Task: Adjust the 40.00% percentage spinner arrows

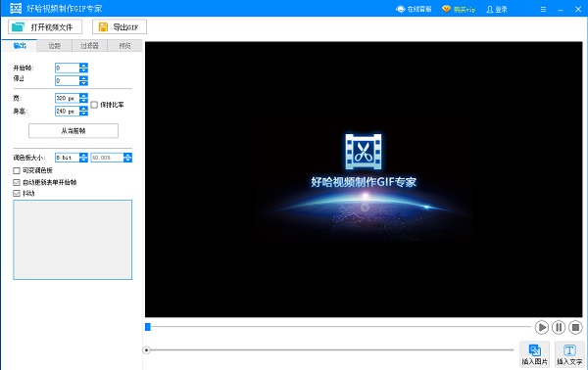Action: (127, 158)
